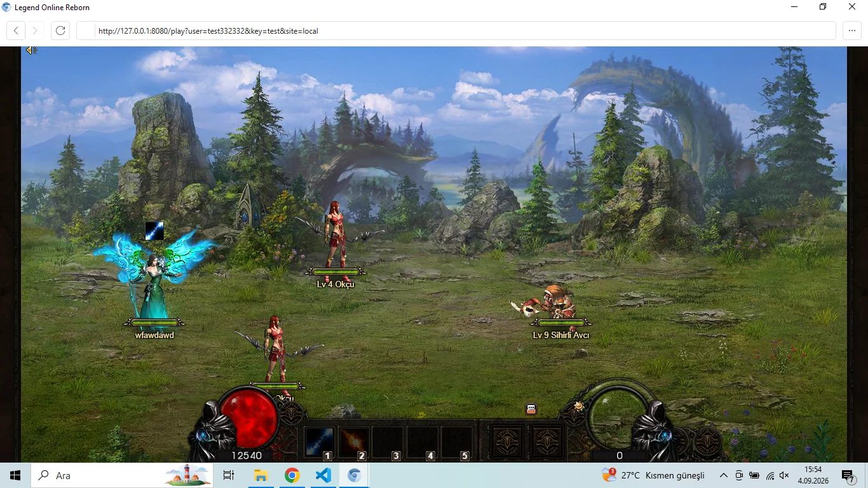
Task: Open the weather widget showing 27°C
Action: tap(654, 475)
